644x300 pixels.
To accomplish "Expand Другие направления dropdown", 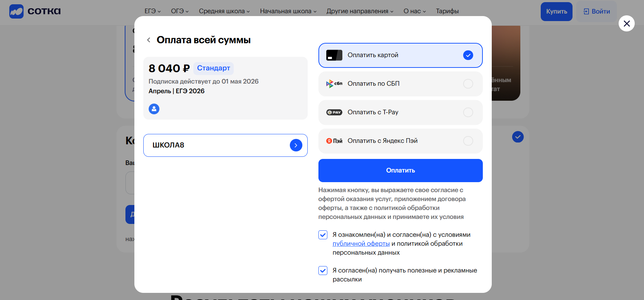I will [x=360, y=11].
